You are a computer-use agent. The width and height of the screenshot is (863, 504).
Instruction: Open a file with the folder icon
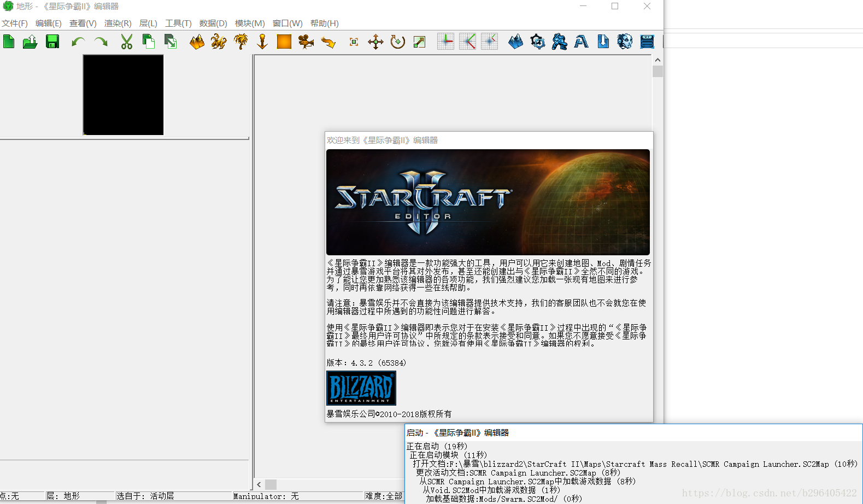point(30,42)
